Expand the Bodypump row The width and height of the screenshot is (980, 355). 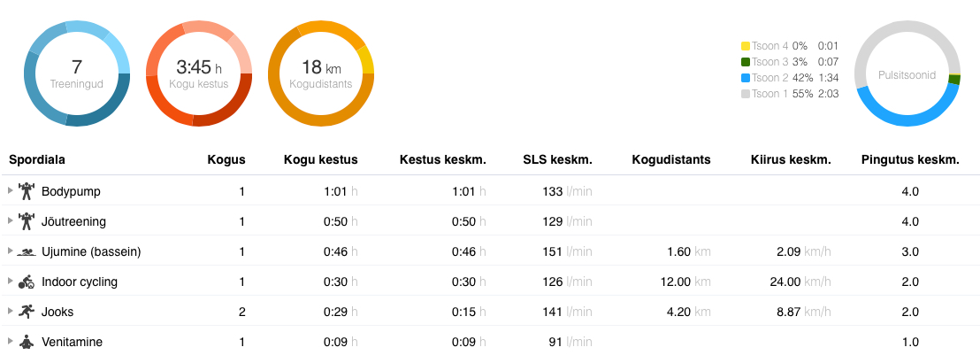pyautogui.click(x=10, y=191)
